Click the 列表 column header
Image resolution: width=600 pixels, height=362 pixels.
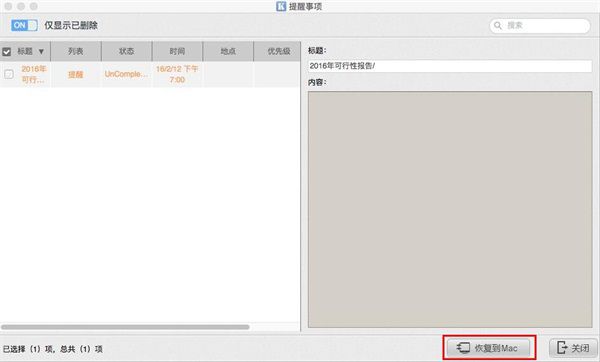point(76,51)
